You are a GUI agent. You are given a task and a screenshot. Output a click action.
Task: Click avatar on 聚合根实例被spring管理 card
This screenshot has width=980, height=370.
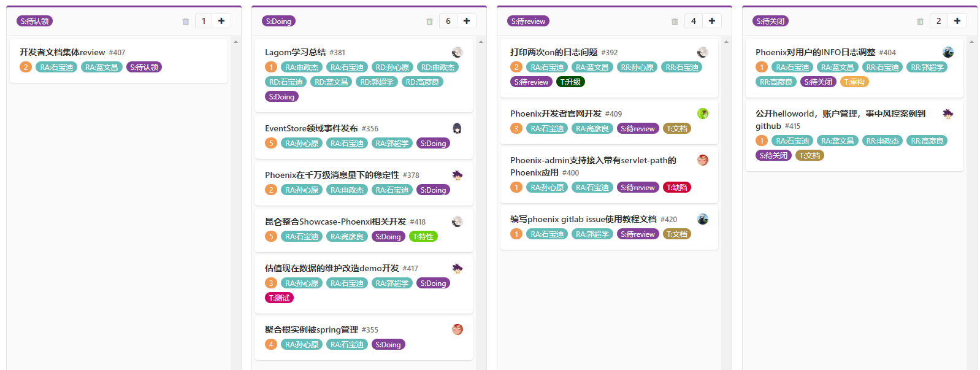(457, 330)
